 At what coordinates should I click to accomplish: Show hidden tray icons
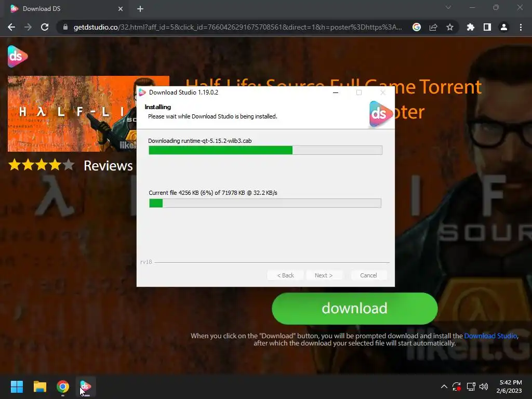[444, 387]
